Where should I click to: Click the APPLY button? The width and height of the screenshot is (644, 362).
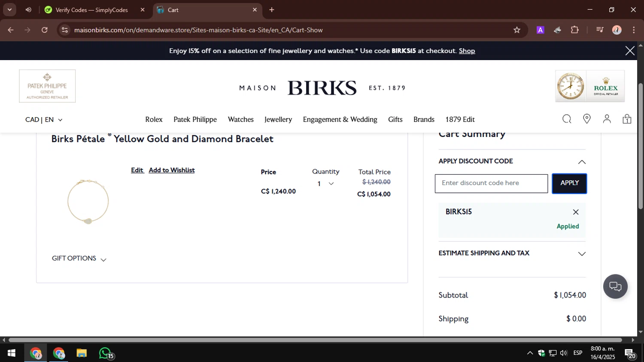tap(569, 183)
